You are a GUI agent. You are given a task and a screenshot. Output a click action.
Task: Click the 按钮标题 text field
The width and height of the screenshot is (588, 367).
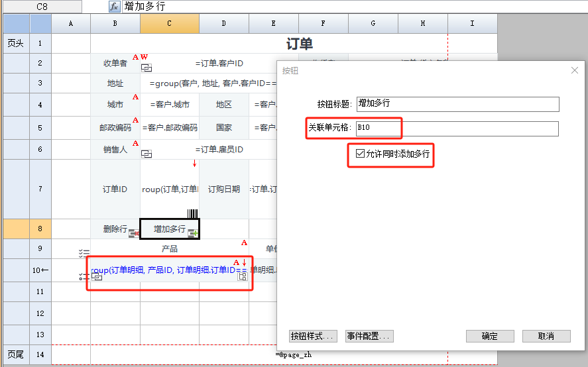pyautogui.click(x=457, y=104)
